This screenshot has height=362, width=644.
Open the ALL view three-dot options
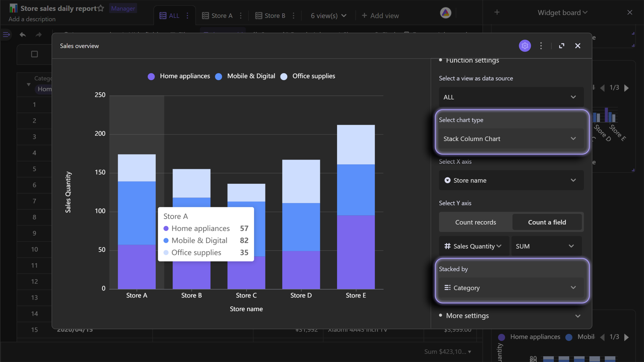(x=187, y=16)
